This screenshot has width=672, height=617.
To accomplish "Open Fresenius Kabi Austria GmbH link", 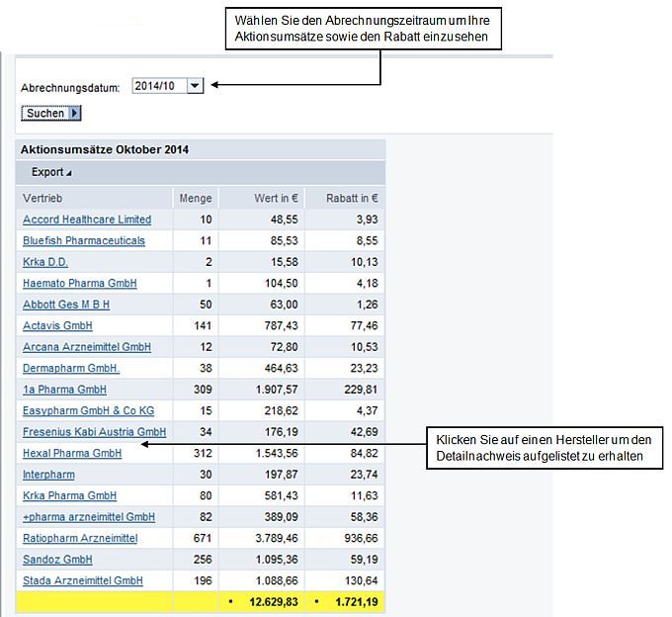I will pyautogui.click(x=94, y=432).
